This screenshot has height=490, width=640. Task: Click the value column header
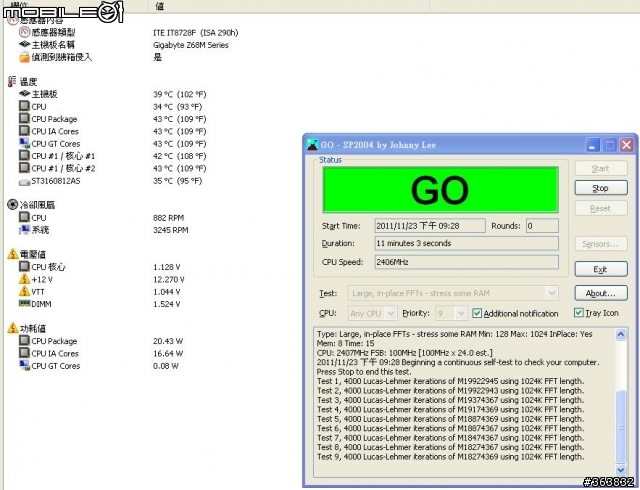(x=290, y=6)
